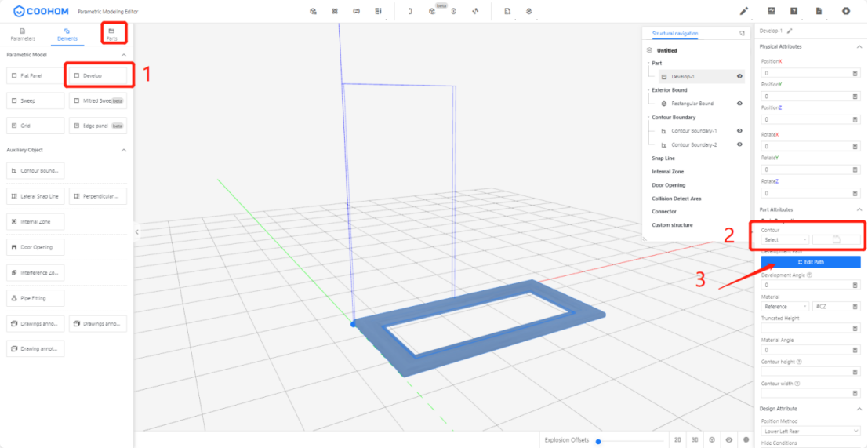Click the Edit Path button

pos(810,262)
